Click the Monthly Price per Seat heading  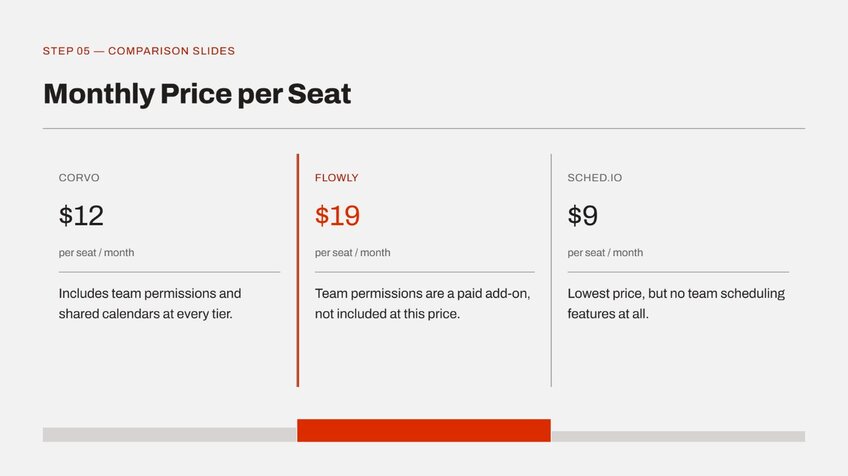[197, 94]
